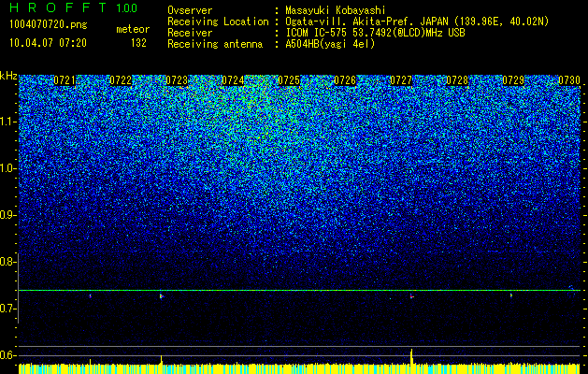The height and width of the screenshot is (374, 588).
Task: Click the 0728 time marker
Action: point(457,80)
